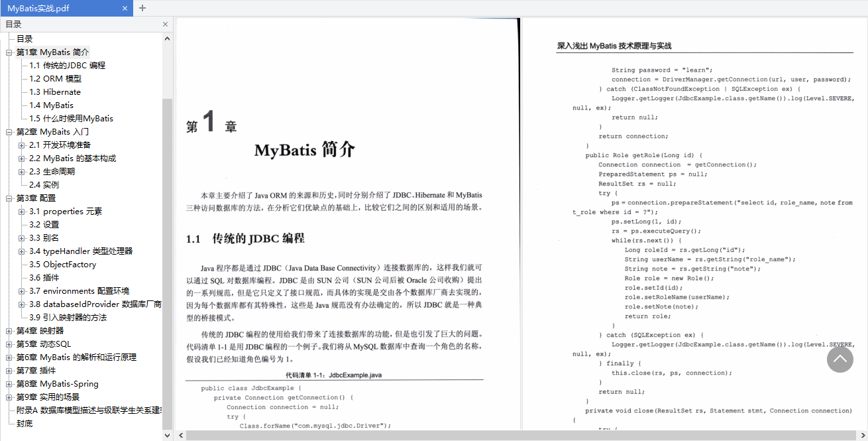Click the sidebar vertical scrollbar thumb
The image size is (868, 441).
(167, 263)
